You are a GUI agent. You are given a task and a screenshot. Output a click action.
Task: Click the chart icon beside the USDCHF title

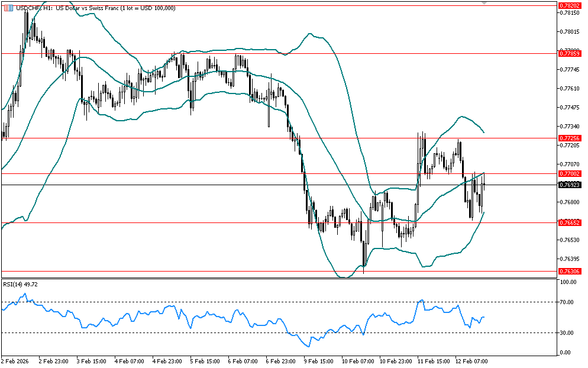point(7,8)
